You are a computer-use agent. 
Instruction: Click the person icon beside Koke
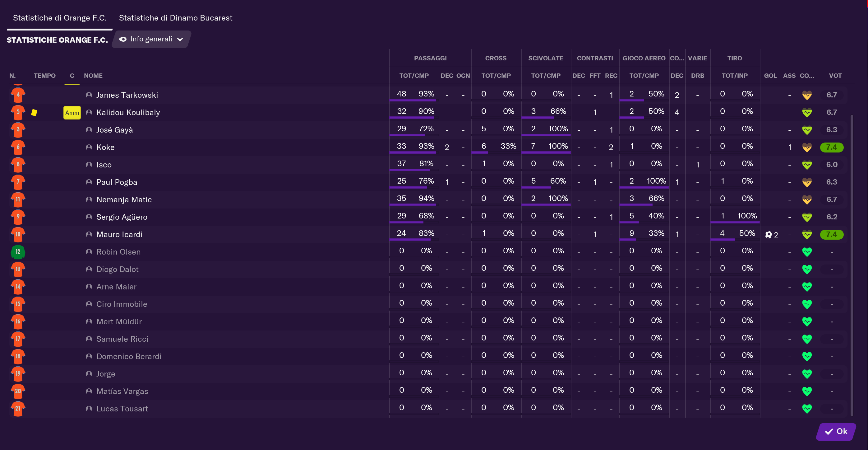(89, 148)
